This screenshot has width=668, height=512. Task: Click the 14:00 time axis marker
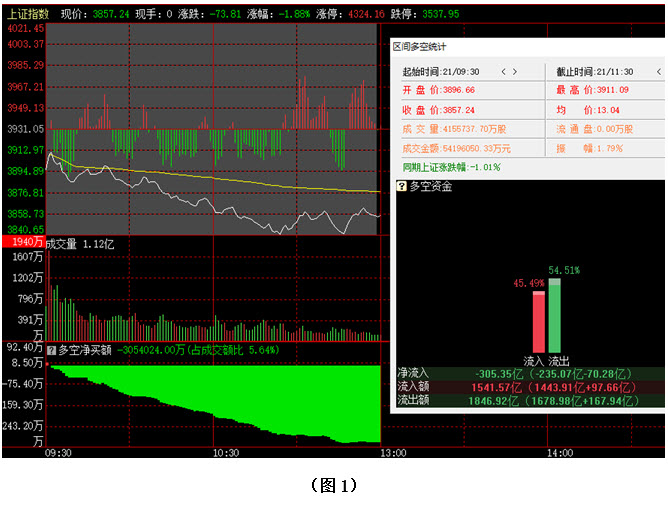[x=556, y=453]
